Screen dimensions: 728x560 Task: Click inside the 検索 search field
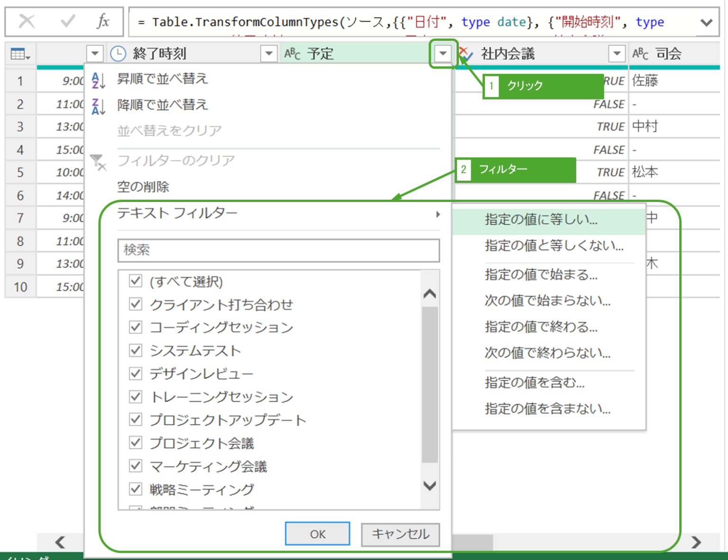point(278,250)
